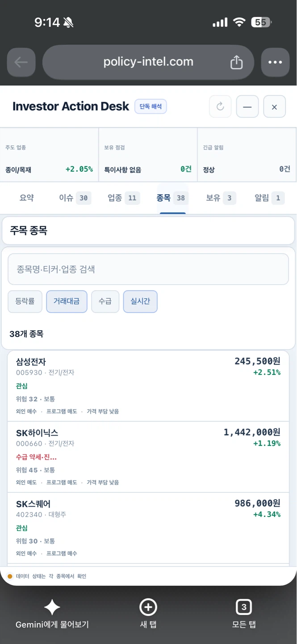297x644 pixels.
Task: Open the 알림 1 tab
Action: click(269, 198)
